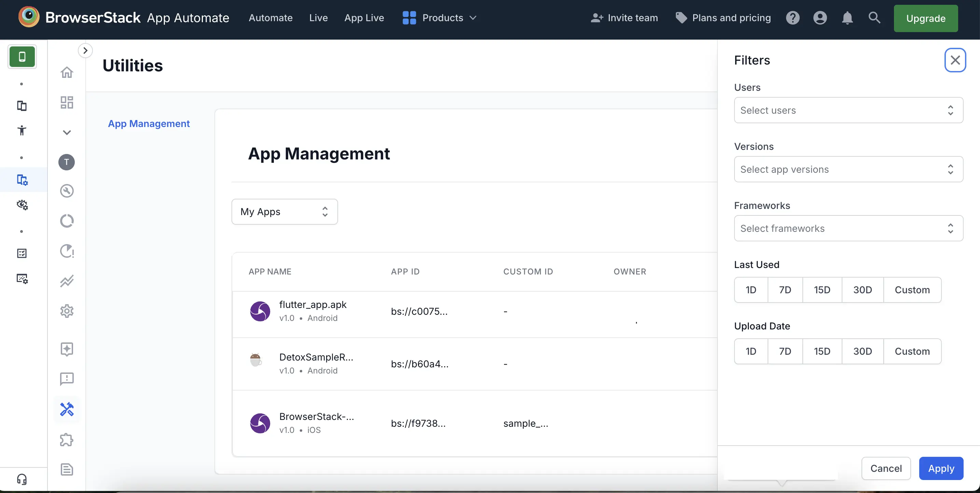
Task: Open the My Apps dropdown
Action: 284,211
